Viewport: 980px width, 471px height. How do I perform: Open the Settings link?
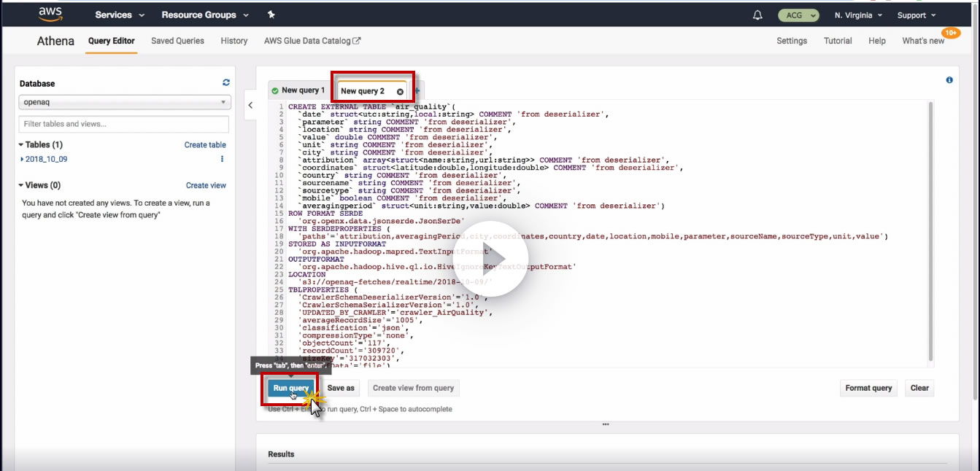click(x=792, y=41)
